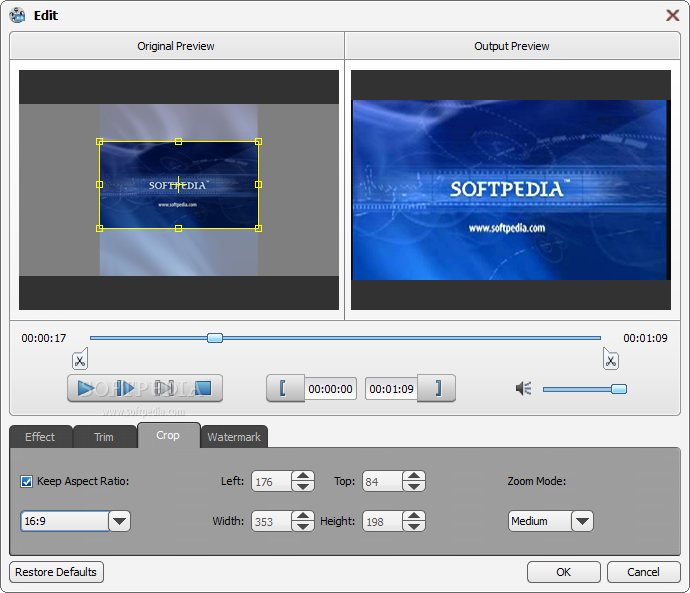Decrease the Height crop value

[x=414, y=526]
